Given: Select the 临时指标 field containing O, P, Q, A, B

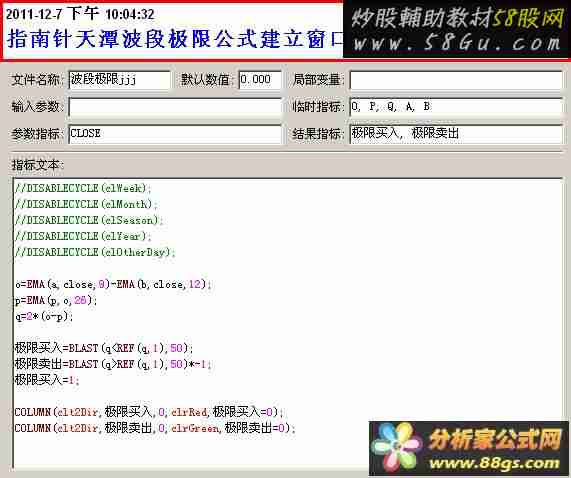Looking at the screenshot, I should pyautogui.click(x=456, y=107).
